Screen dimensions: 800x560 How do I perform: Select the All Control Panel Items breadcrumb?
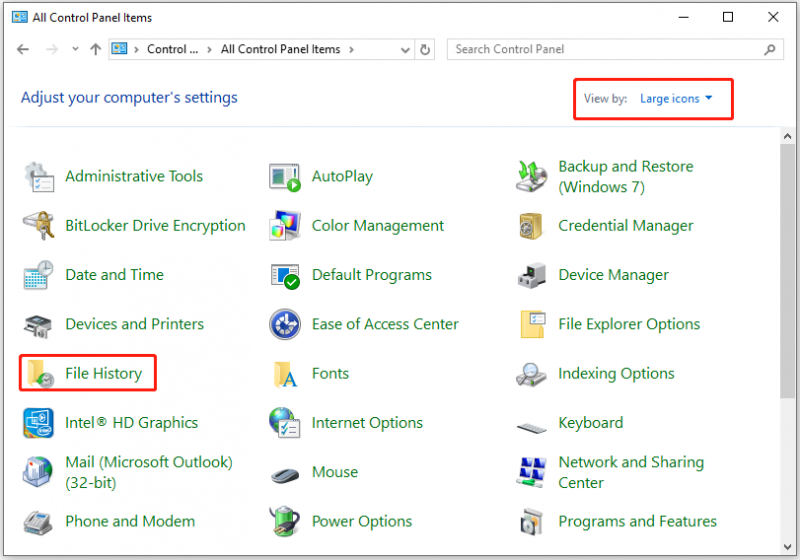click(x=280, y=49)
